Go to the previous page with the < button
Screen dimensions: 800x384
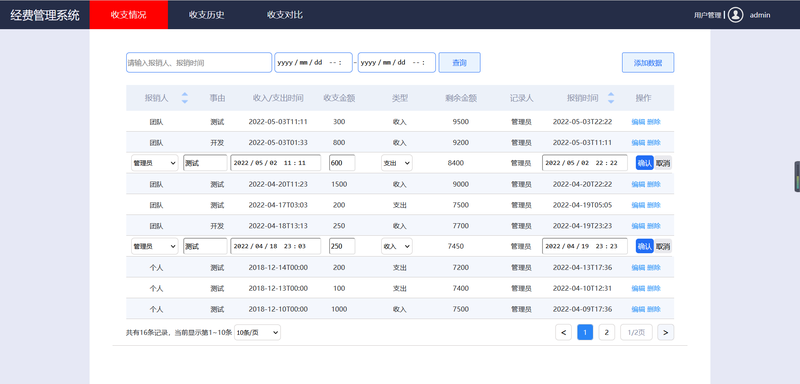[x=563, y=332]
